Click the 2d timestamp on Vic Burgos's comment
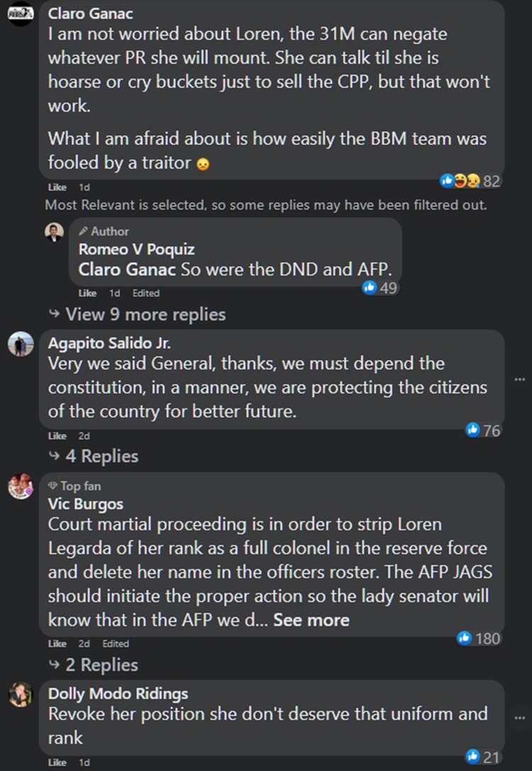The image size is (532, 771). click(x=84, y=644)
